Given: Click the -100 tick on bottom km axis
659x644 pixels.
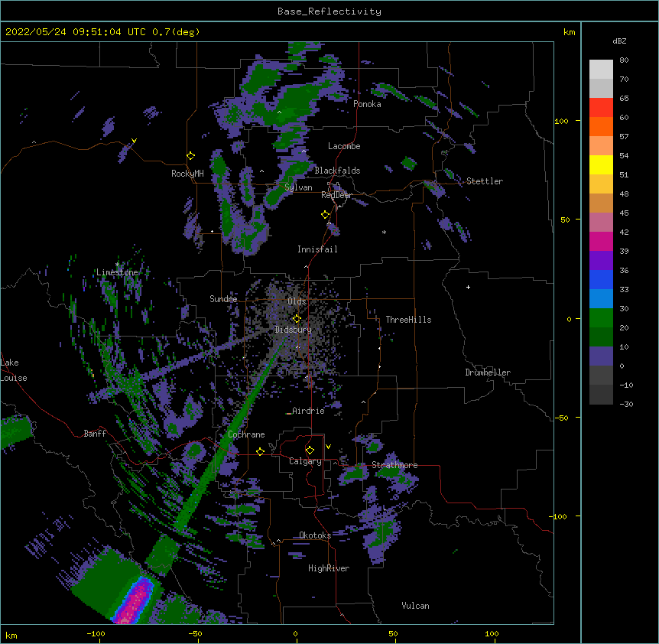Looking at the screenshot, I should [x=96, y=633].
